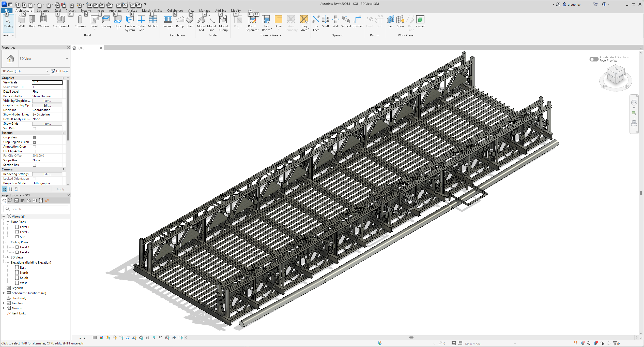Click Edit button for Rendering Settings
This screenshot has height=347, width=644.
[x=47, y=174]
